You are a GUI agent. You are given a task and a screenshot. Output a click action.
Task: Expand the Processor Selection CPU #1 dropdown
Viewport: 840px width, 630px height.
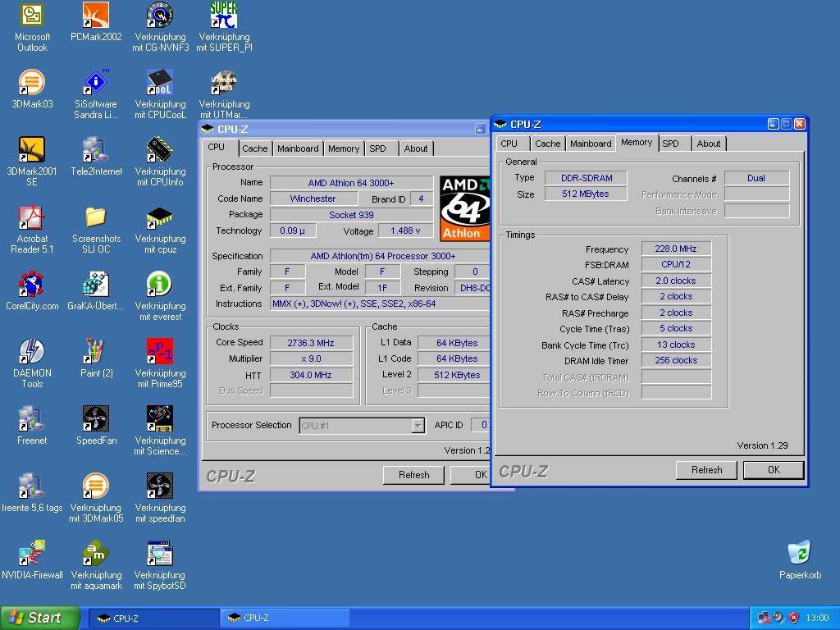tap(418, 426)
